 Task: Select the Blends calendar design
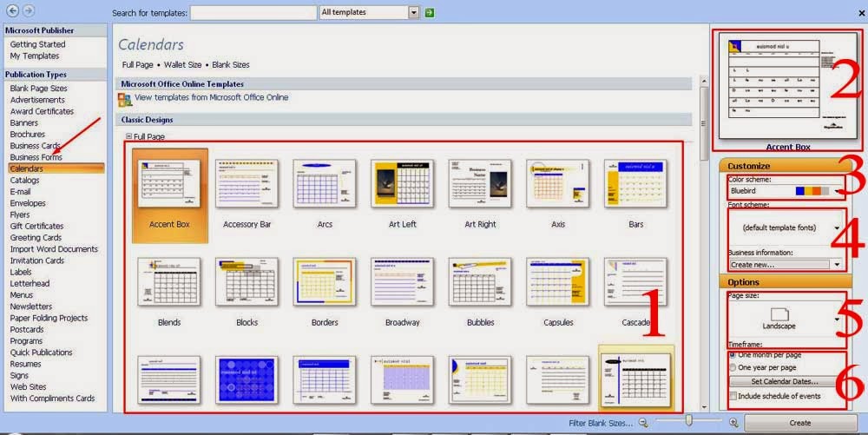click(x=169, y=282)
